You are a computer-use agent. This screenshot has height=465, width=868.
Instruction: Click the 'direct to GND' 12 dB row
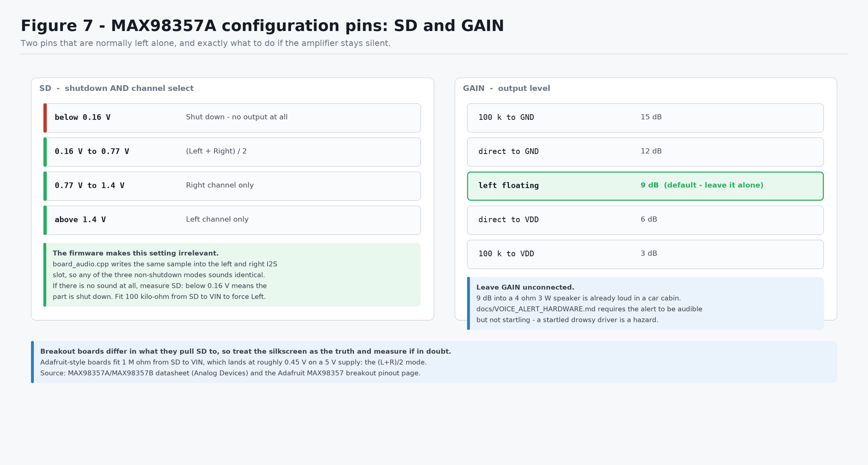click(x=645, y=152)
